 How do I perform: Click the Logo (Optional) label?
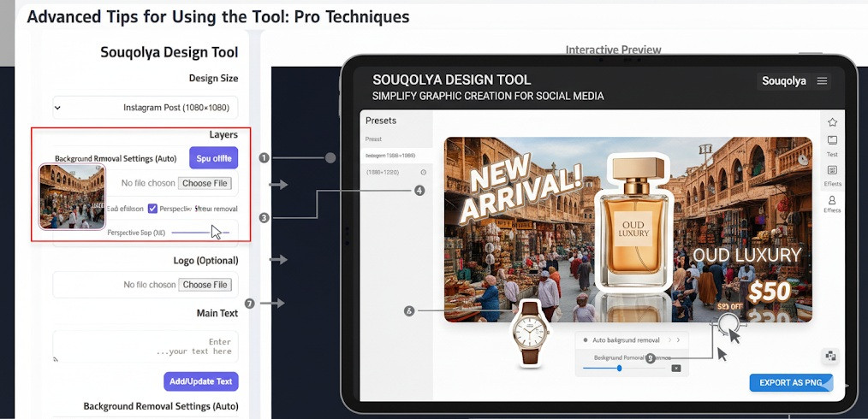tap(206, 260)
